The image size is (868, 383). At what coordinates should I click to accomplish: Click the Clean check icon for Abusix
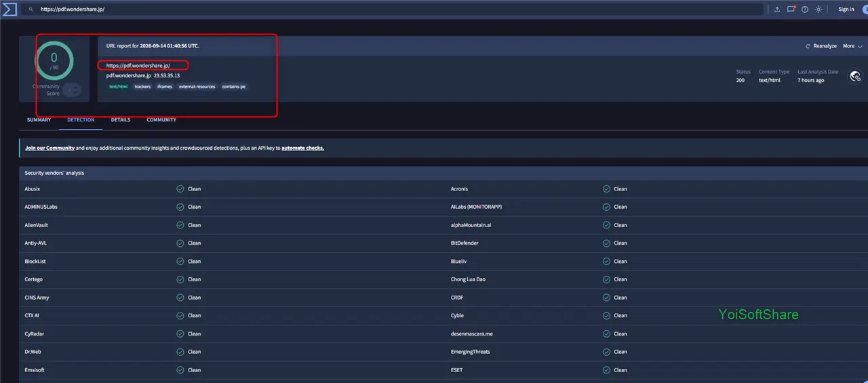(180, 188)
